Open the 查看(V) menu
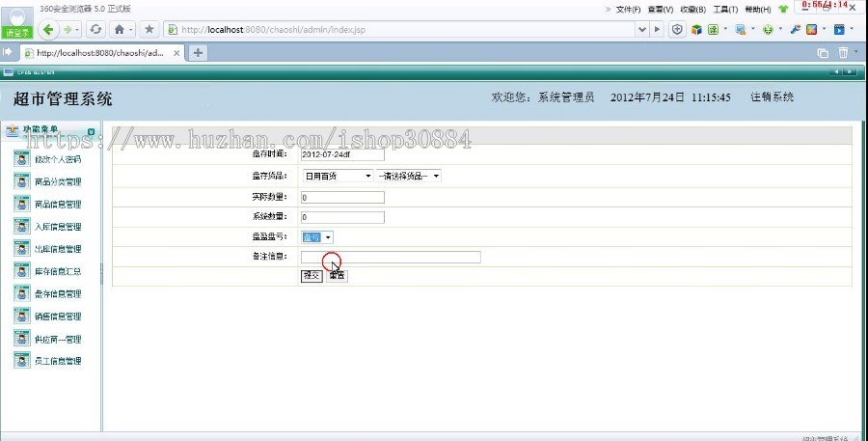 [661, 10]
